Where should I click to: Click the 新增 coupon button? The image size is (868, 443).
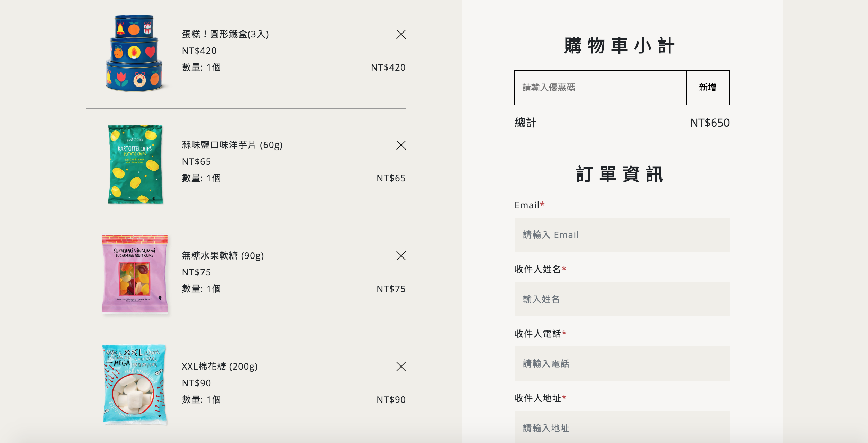tap(707, 88)
